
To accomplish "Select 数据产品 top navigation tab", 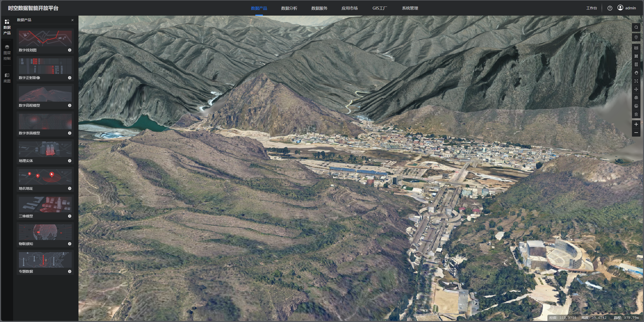I will tap(259, 8).
